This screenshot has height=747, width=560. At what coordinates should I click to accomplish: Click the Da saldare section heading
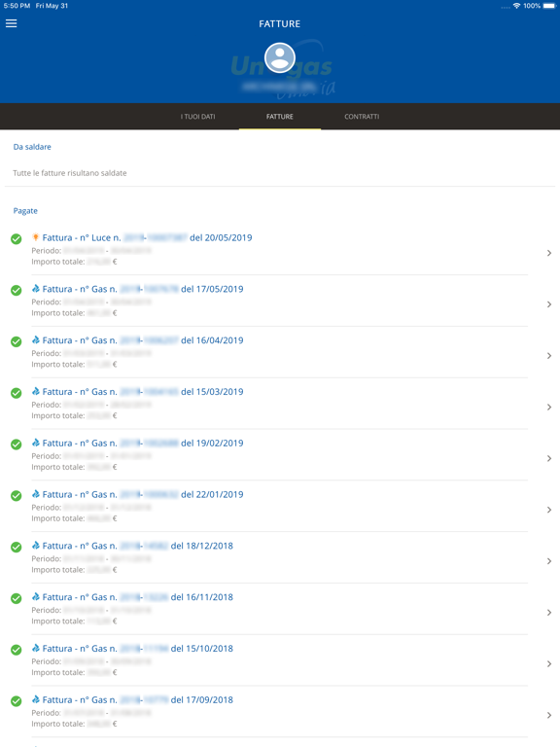point(32,147)
